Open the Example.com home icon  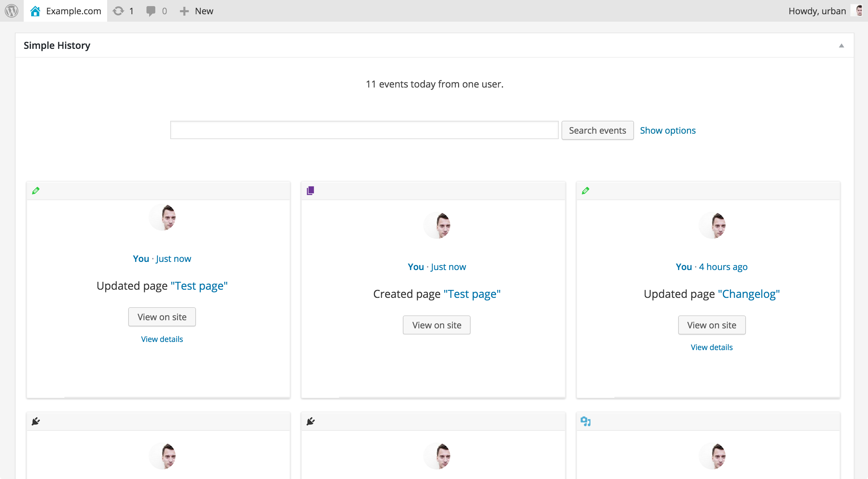(35, 11)
